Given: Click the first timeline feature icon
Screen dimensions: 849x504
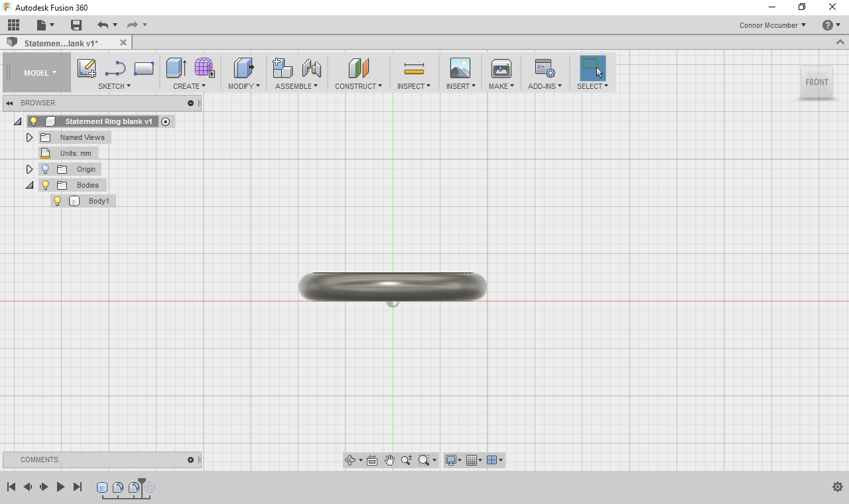Looking at the screenshot, I should [x=102, y=487].
